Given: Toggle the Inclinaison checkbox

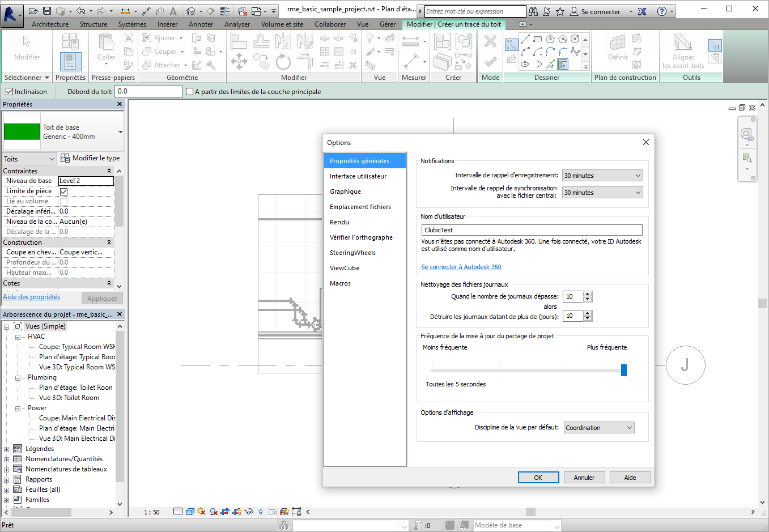Looking at the screenshot, I should click(x=9, y=92).
